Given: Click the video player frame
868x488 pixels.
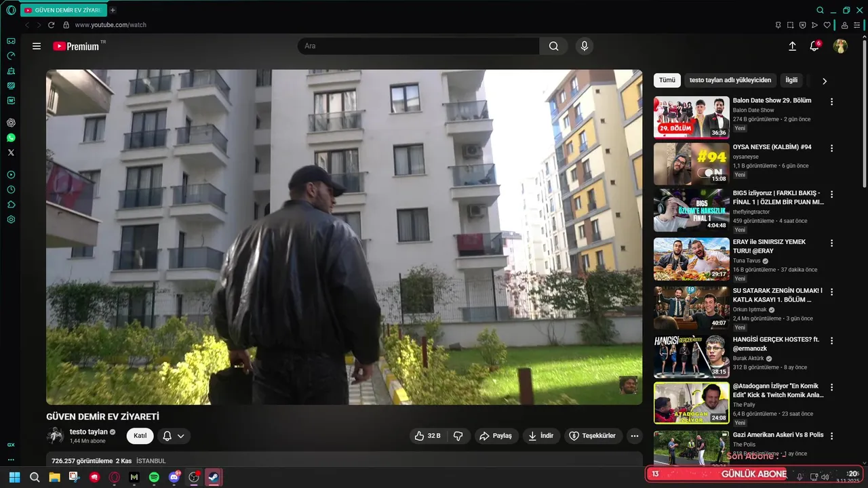Looking at the screenshot, I should click(x=344, y=237).
